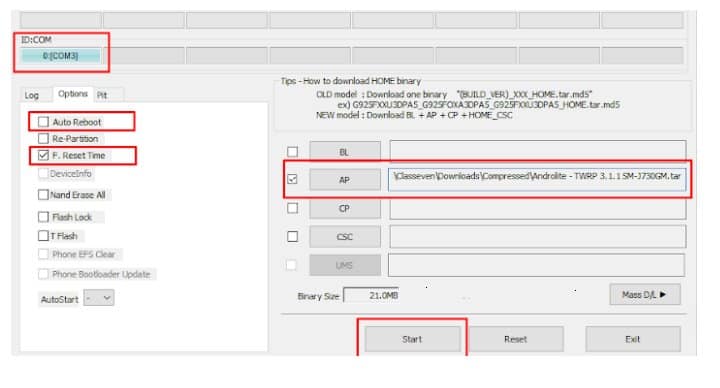Image resolution: width=720 pixels, height=388 pixels.
Task: Click the Reset button
Action: [516, 339]
